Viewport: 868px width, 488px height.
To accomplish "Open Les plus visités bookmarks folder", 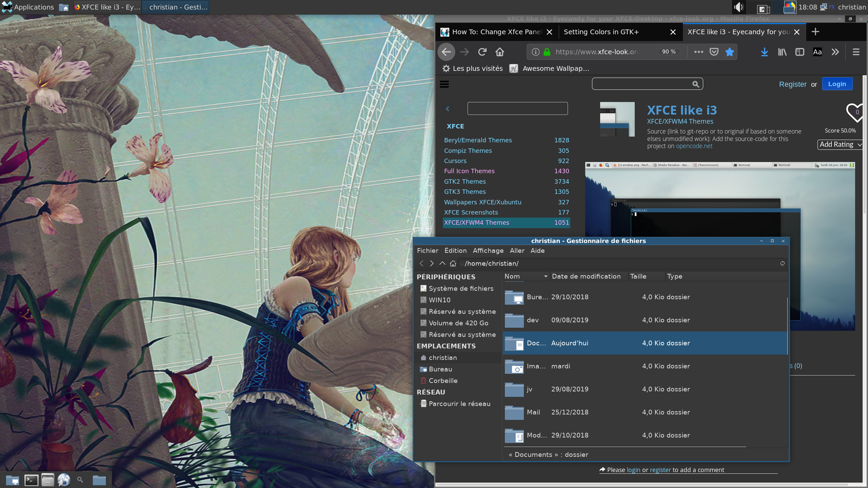I will (473, 68).
